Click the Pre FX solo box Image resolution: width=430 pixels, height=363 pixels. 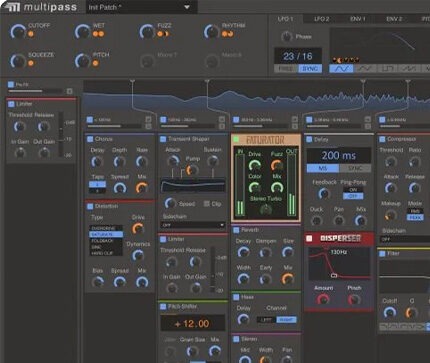(69, 91)
